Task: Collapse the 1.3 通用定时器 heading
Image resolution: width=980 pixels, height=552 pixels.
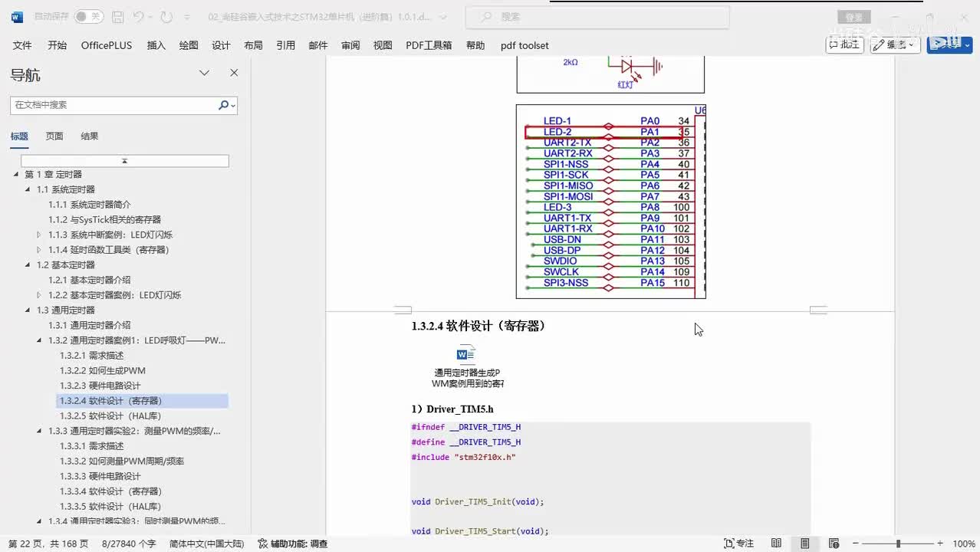Action: click(28, 310)
